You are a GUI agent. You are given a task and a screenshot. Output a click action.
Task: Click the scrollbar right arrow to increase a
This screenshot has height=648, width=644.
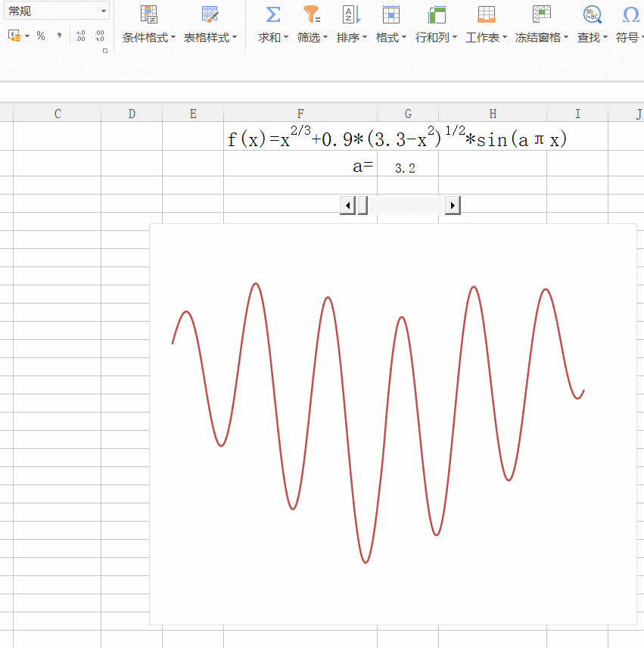click(453, 205)
